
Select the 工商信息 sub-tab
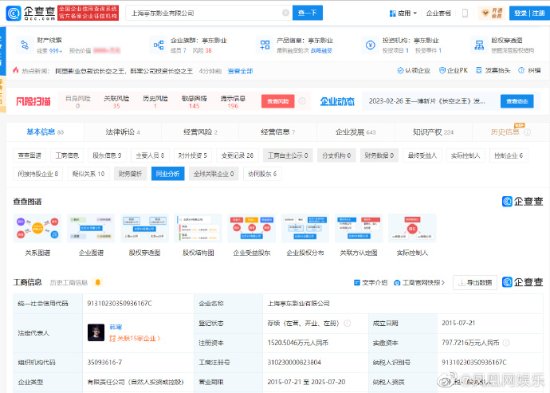pyautogui.click(x=67, y=155)
